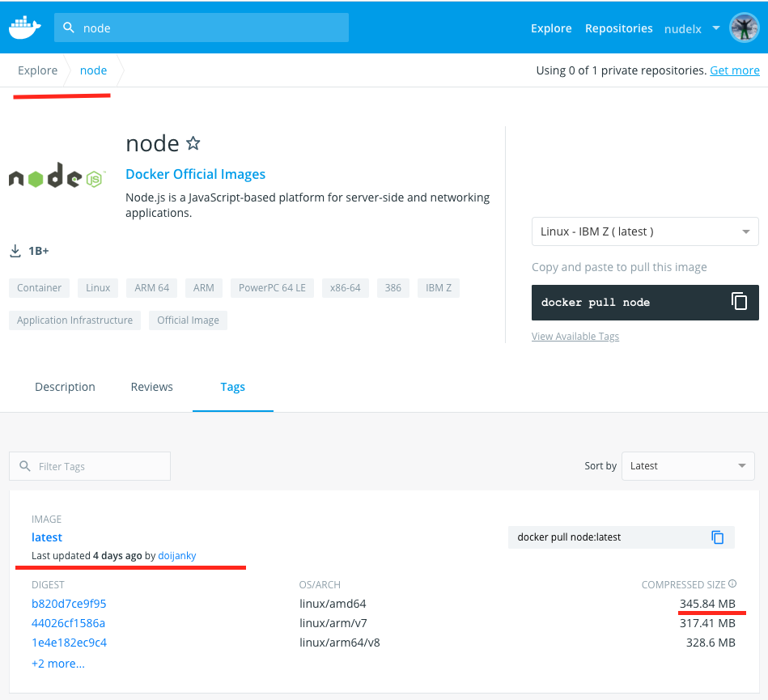The width and height of the screenshot is (768, 700).
Task: Visit the doijanky user profile link
Action: 176,555
